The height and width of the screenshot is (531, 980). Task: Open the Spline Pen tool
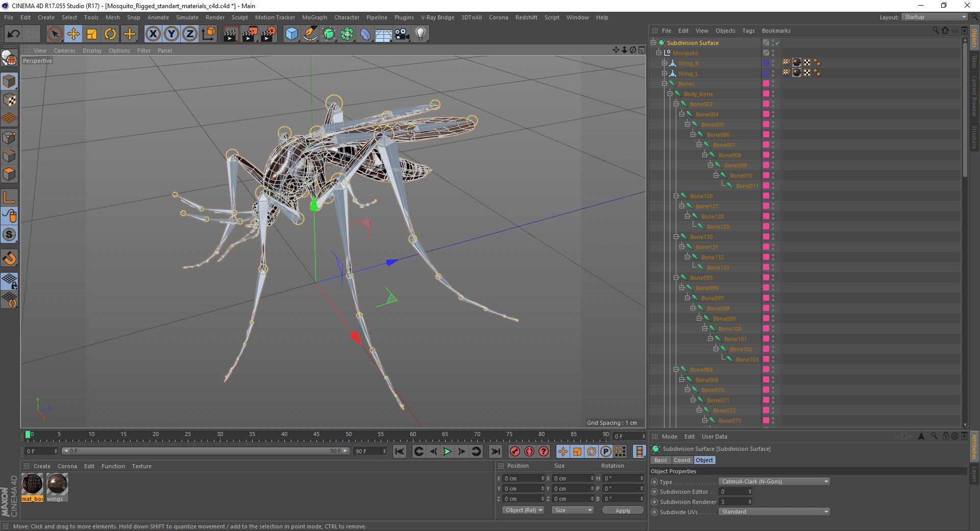[x=310, y=34]
